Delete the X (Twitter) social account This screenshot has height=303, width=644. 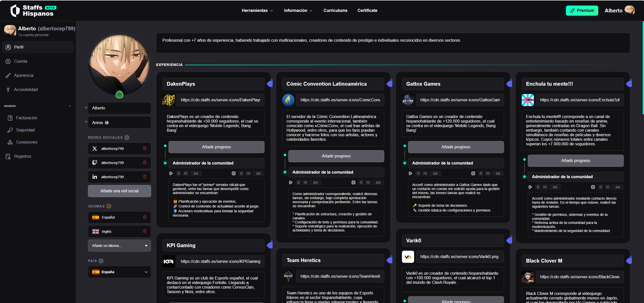coord(145,149)
